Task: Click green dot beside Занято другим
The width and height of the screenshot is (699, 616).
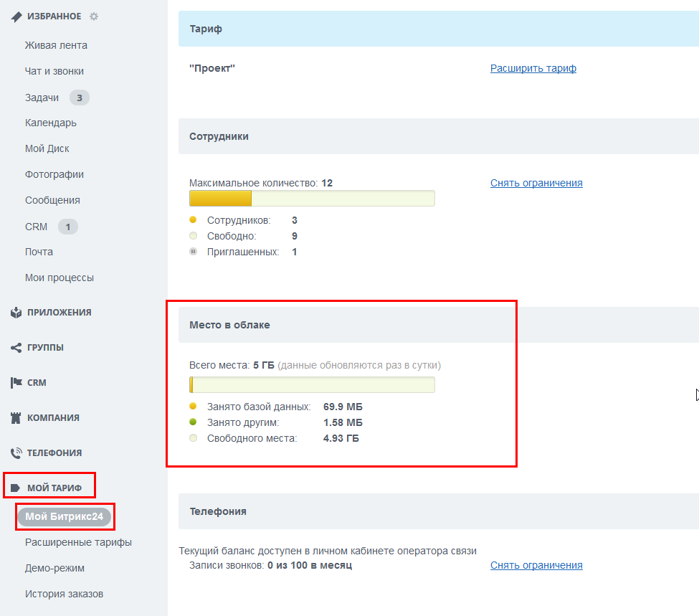Action: [x=193, y=422]
